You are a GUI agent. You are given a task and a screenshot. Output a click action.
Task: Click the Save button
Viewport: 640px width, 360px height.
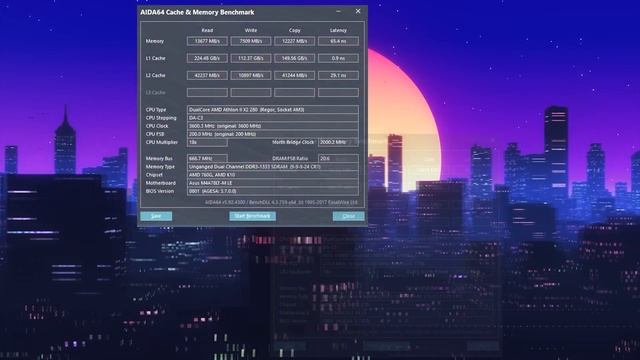(156, 216)
